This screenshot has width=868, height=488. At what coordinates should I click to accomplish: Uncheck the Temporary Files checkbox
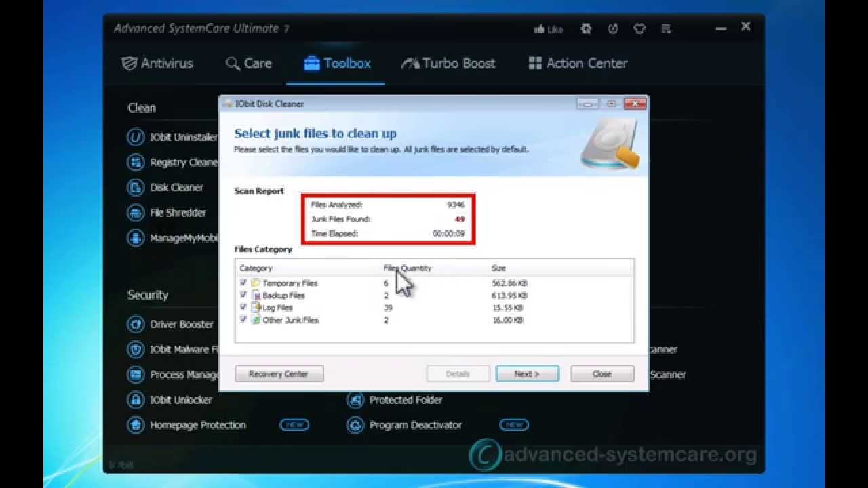coord(243,283)
